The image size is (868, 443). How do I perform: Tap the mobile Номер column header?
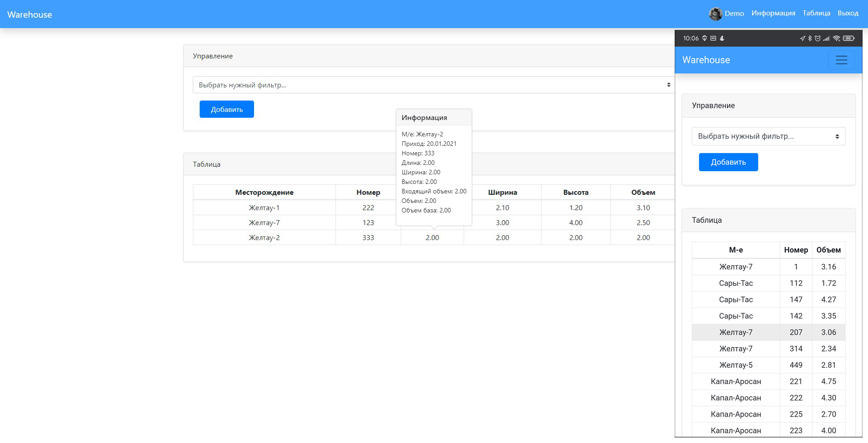[796, 250]
